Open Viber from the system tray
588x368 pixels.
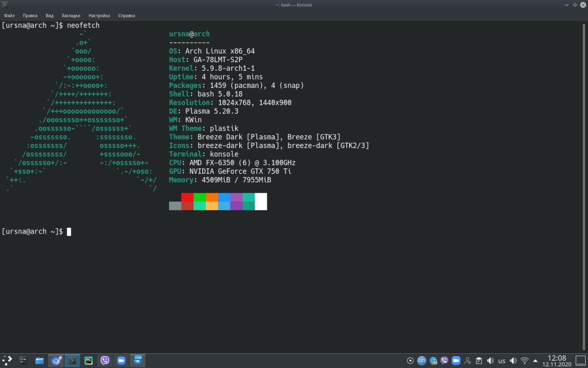[444, 361]
